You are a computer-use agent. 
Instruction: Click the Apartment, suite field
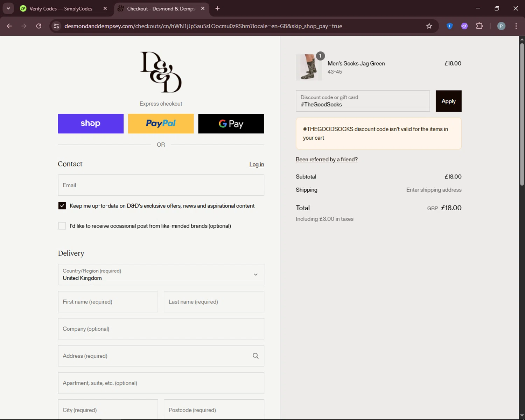[x=161, y=383]
